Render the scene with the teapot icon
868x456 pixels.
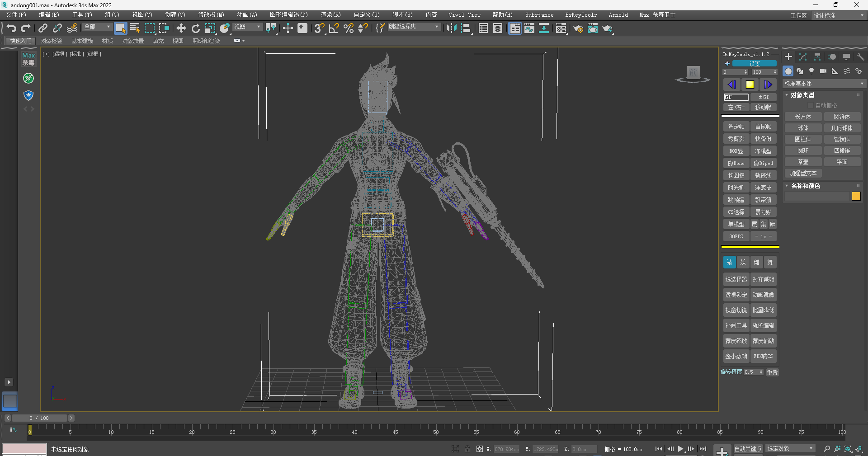607,28
